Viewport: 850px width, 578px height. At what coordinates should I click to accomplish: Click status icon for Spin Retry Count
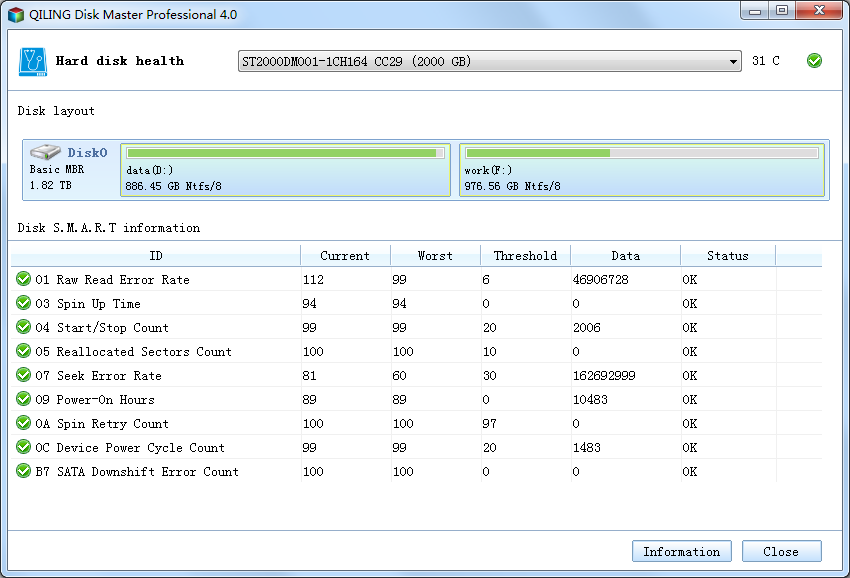tap(23, 423)
